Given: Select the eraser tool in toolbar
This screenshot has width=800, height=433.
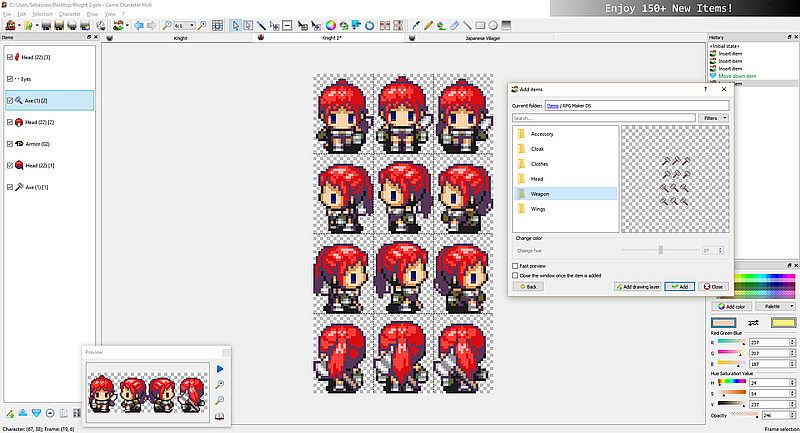Looking at the screenshot, I should tap(454, 25).
